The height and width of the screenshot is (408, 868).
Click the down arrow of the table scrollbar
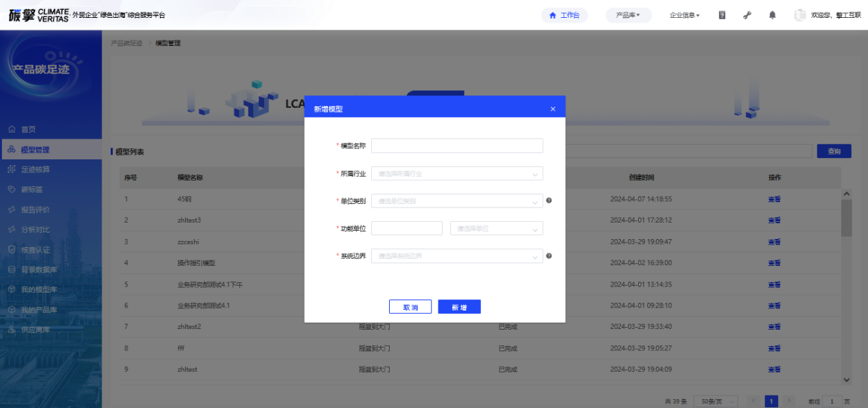[846, 379]
